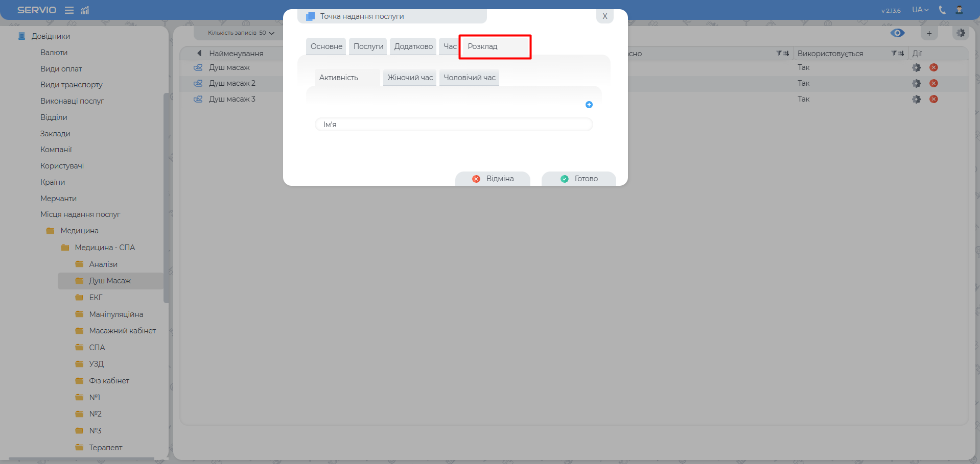The width and height of the screenshot is (980, 464).
Task: Collapse the Найменування column arrow
Action: pyautogui.click(x=199, y=53)
